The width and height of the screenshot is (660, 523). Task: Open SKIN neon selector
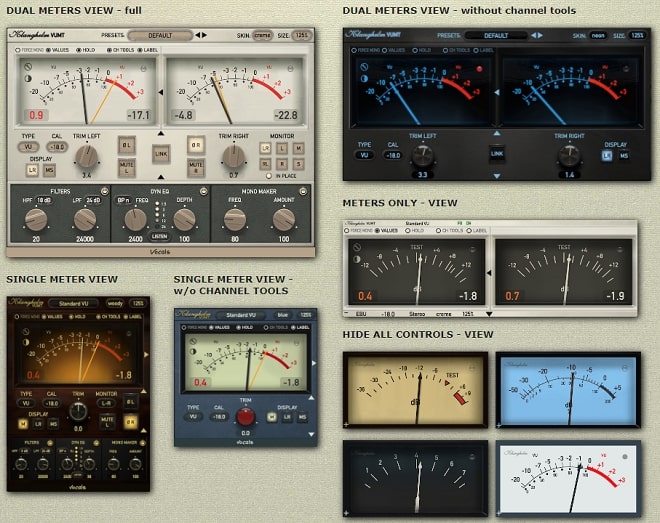pos(598,35)
